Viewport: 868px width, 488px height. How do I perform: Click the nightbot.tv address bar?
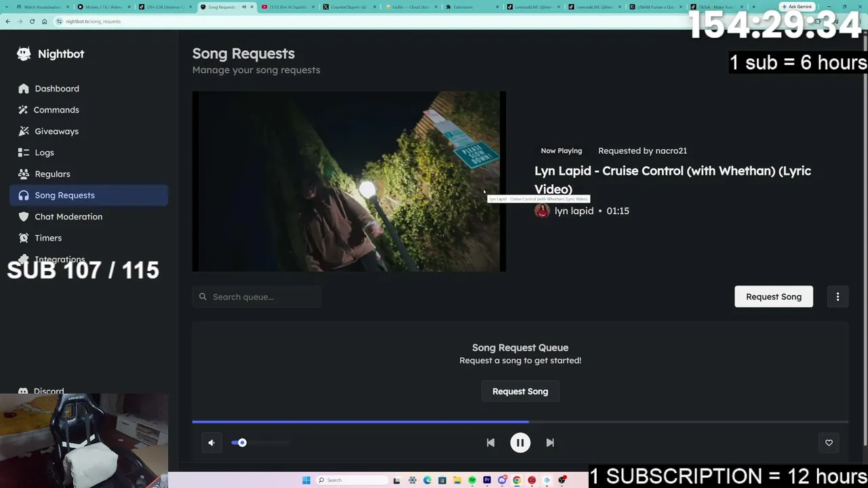pyautogui.click(x=407, y=21)
